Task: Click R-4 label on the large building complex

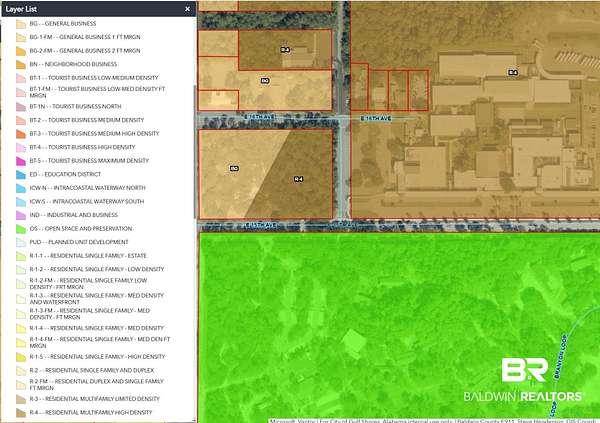Action: pos(513,72)
